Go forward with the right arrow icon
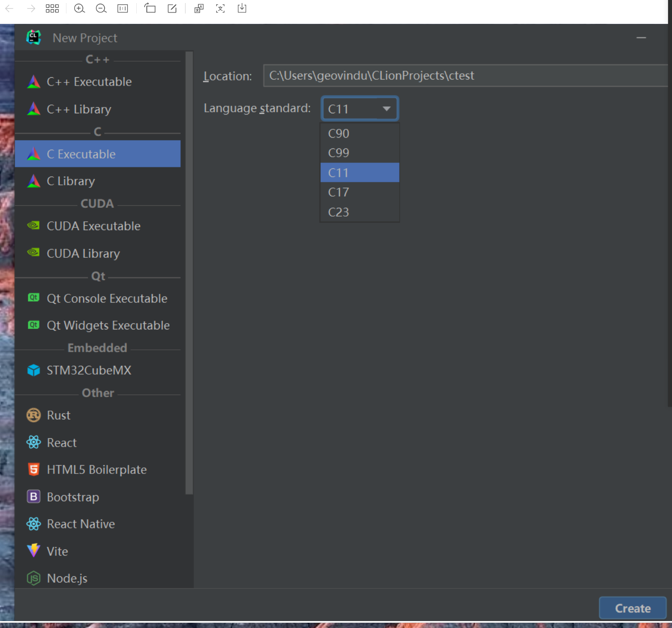672x628 pixels. pos(31,8)
